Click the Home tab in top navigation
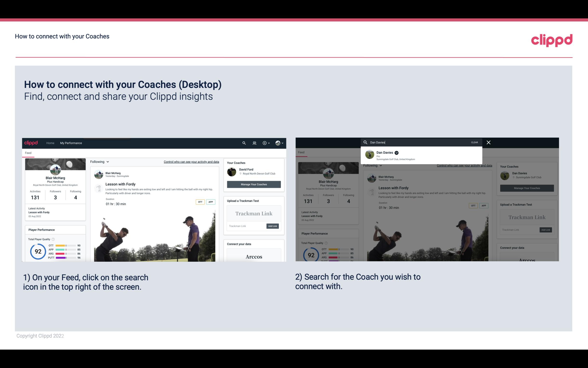The height and width of the screenshot is (368, 588). click(50, 143)
